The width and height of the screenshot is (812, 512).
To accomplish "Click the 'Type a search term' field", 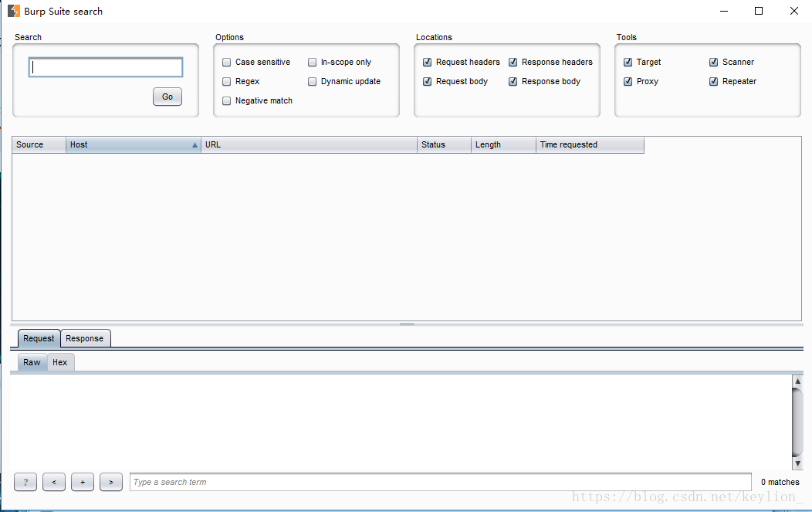I will pyautogui.click(x=440, y=482).
